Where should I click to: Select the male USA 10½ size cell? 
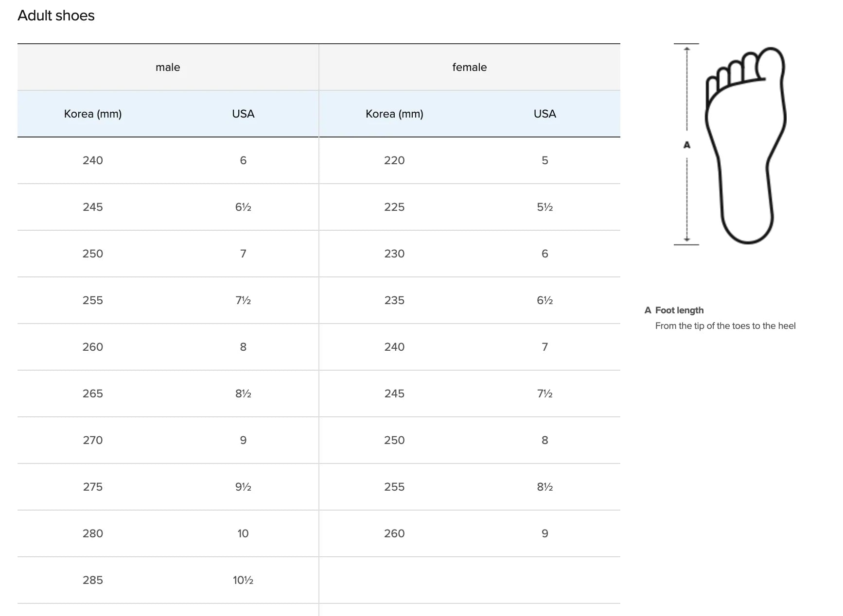(243, 580)
